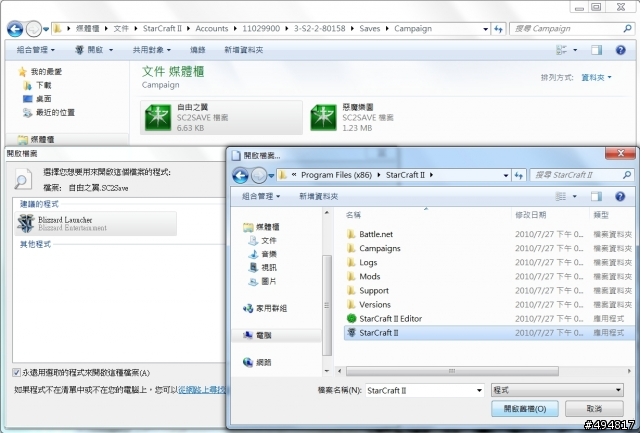Select 圖片 library in dialog sidebar
The width and height of the screenshot is (641, 433).
[x=269, y=281]
